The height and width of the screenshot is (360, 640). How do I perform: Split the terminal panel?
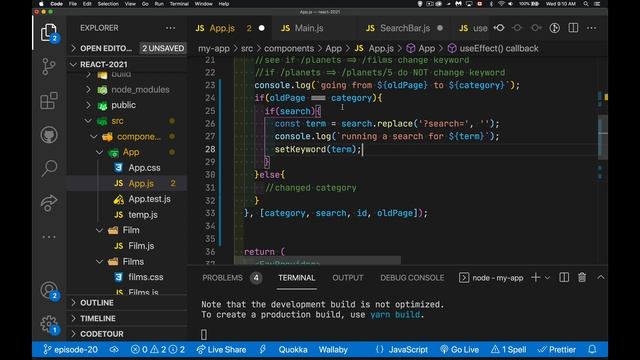click(564, 278)
